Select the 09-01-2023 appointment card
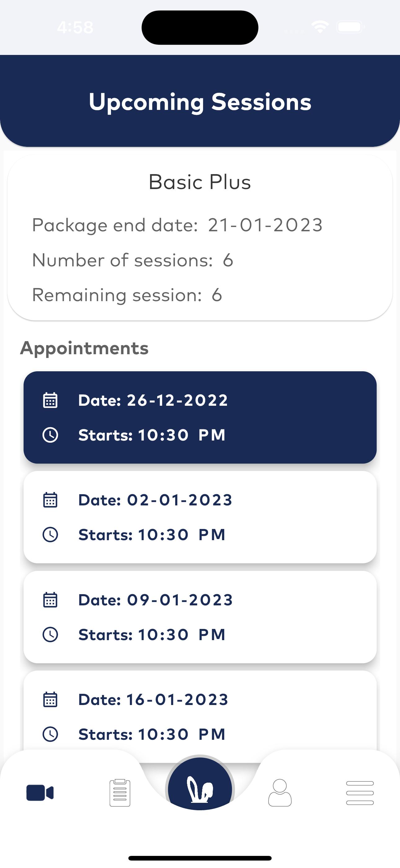Viewport: 400px width, 868px height. click(x=200, y=617)
